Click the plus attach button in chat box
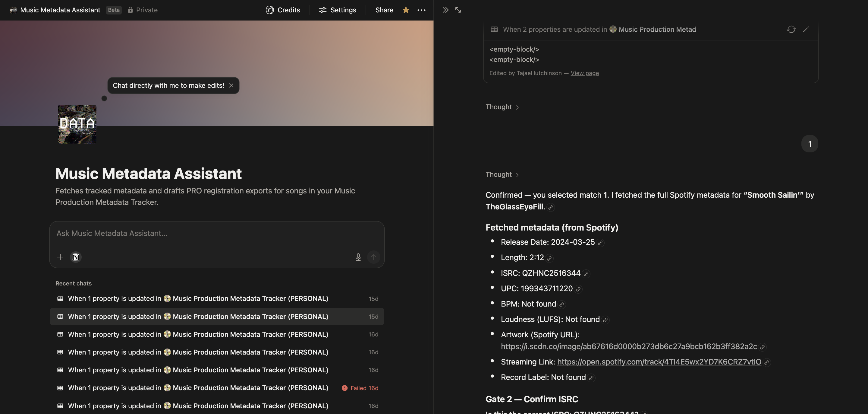 coord(60,257)
